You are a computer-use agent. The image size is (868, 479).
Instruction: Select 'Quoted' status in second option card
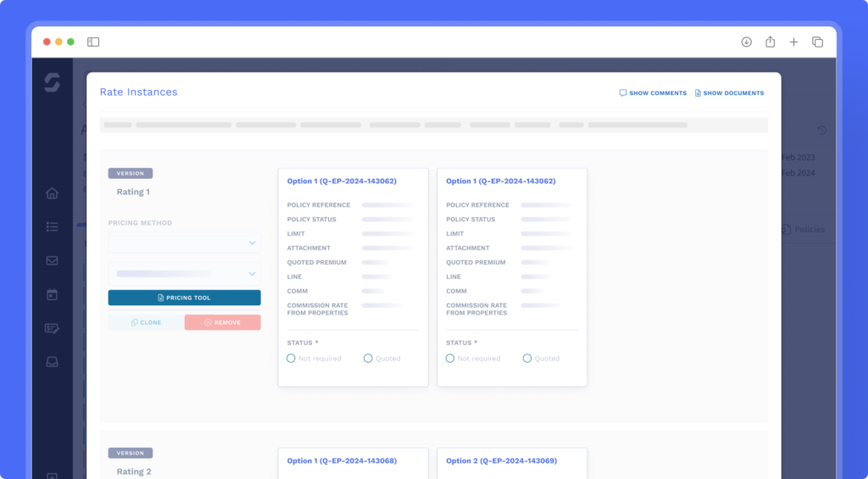click(x=527, y=359)
